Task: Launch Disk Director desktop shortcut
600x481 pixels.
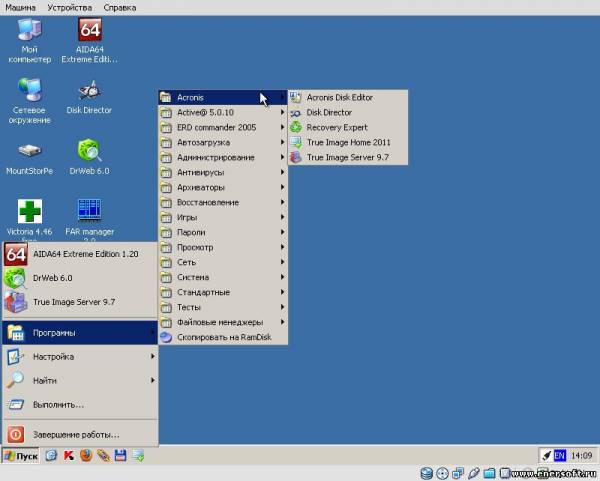Action: click(89, 97)
